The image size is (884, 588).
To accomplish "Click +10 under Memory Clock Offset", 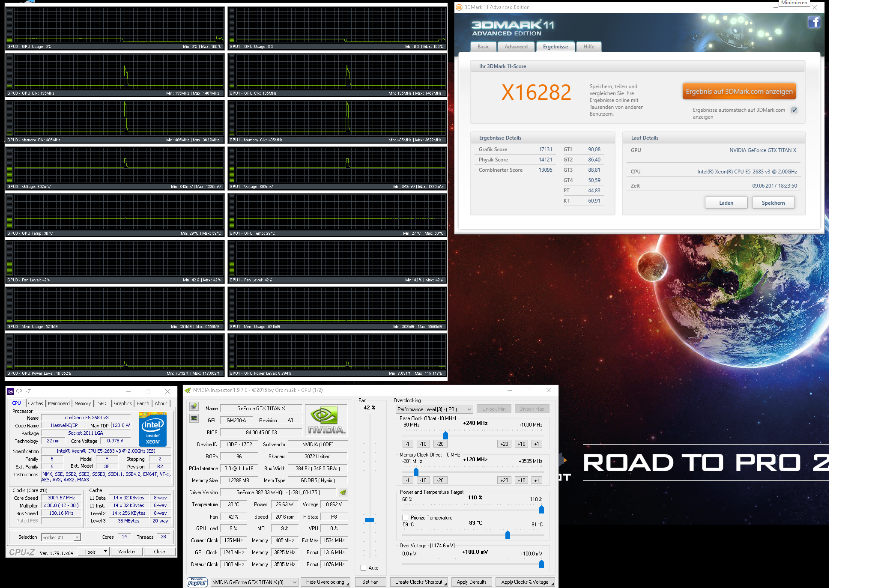I will pos(521,481).
